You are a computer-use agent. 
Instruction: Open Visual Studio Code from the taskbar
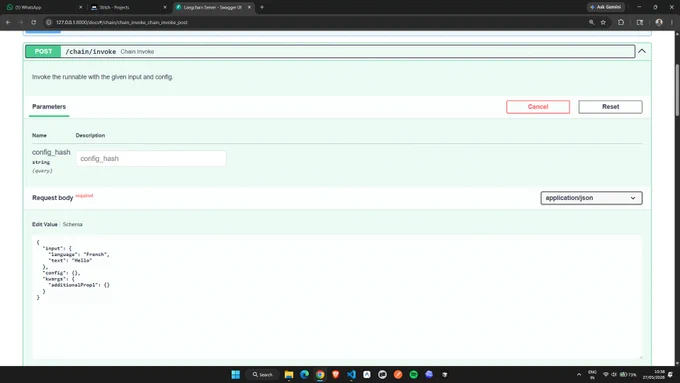point(351,374)
